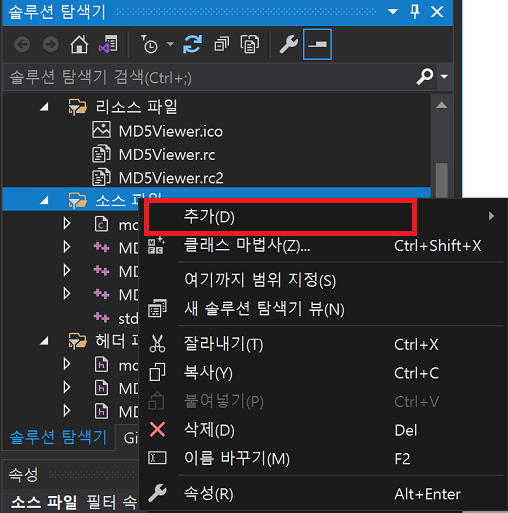The image size is (508, 513).
Task: Select the 리소스 파일 filter folder
Action: [x=136, y=107]
